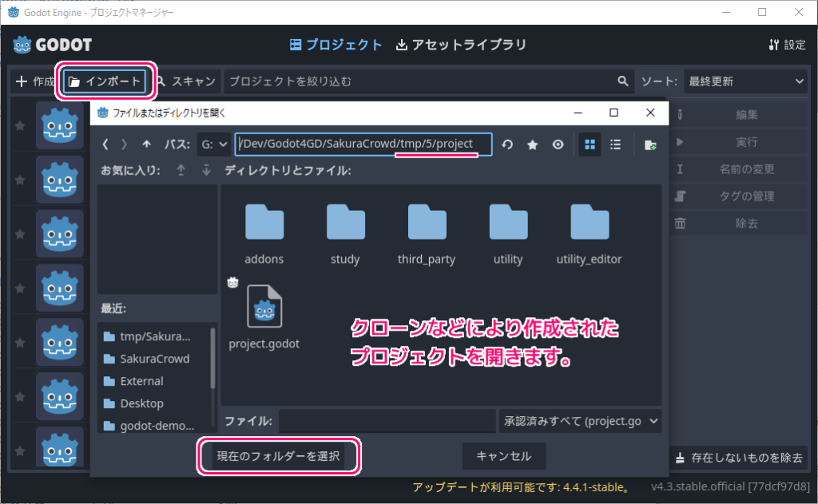Click the magnifier icon in the project filter bar
This screenshot has width=818, height=504.
622,81
